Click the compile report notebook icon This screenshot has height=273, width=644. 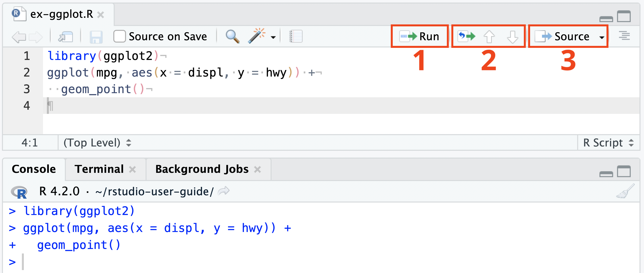click(296, 37)
